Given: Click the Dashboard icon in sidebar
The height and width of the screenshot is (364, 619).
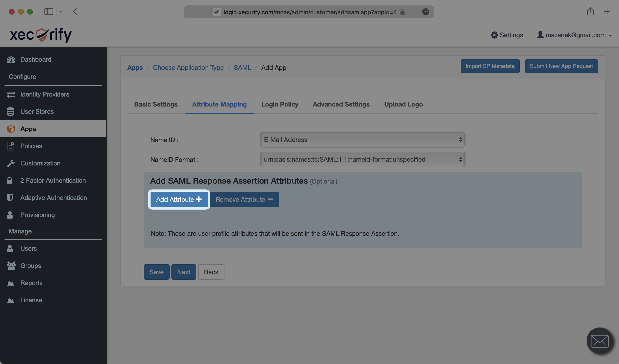Looking at the screenshot, I should click(11, 59).
